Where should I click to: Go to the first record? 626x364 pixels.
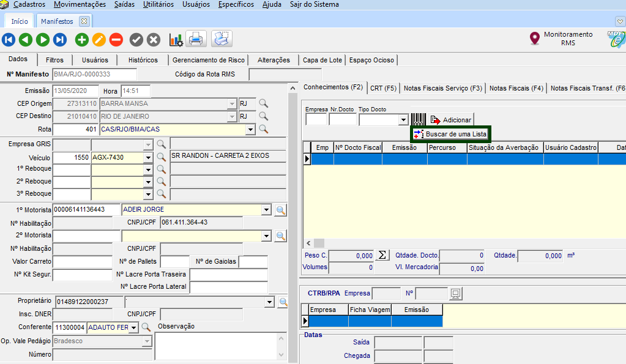pyautogui.click(x=9, y=40)
